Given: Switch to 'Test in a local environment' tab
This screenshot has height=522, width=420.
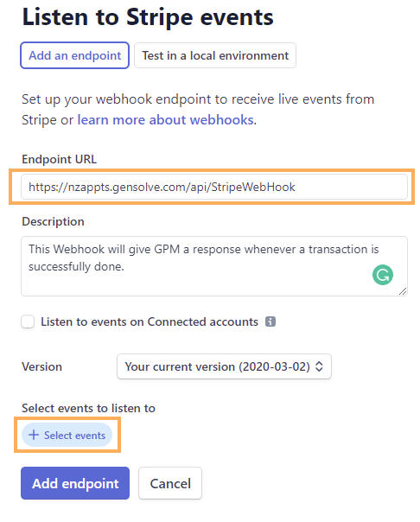Looking at the screenshot, I should point(215,55).
